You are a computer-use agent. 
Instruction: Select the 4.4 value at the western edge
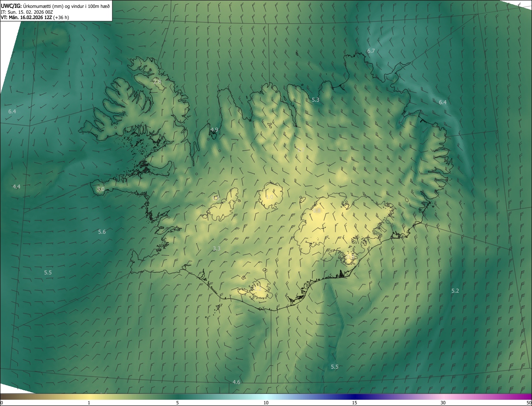click(16, 186)
